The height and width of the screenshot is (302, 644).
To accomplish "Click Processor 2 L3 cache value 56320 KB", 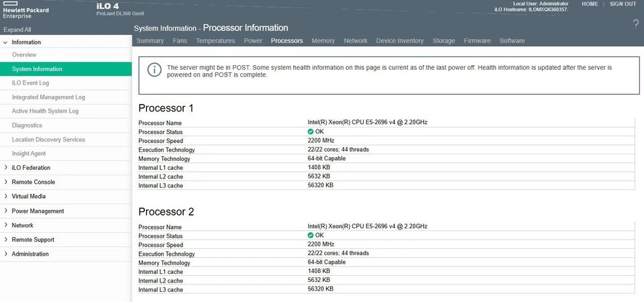I will point(321,289).
